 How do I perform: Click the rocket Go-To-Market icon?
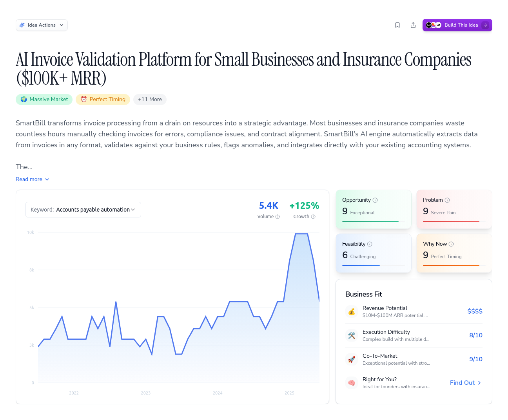(x=352, y=359)
